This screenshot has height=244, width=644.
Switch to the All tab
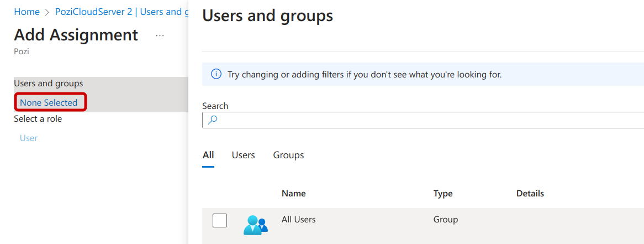[x=208, y=155]
